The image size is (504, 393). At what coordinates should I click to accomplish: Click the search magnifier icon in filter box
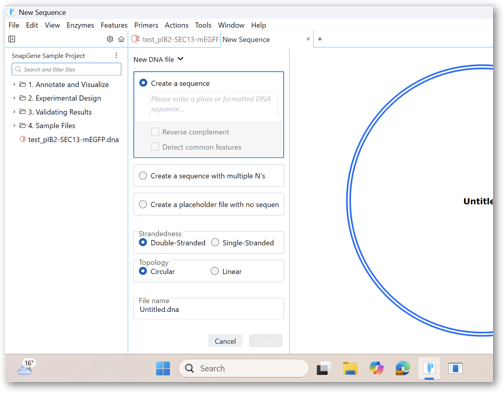[x=18, y=69]
